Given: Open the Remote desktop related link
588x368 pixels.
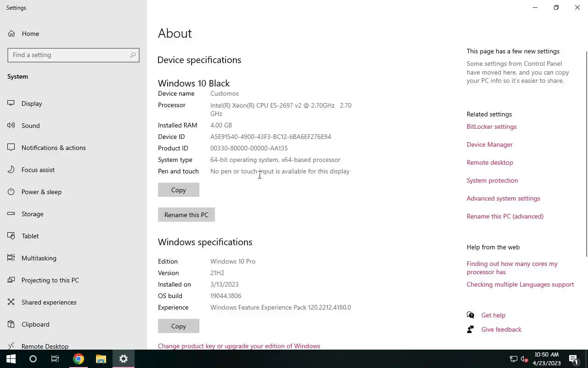Looking at the screenshot, I should click(490, 162).
